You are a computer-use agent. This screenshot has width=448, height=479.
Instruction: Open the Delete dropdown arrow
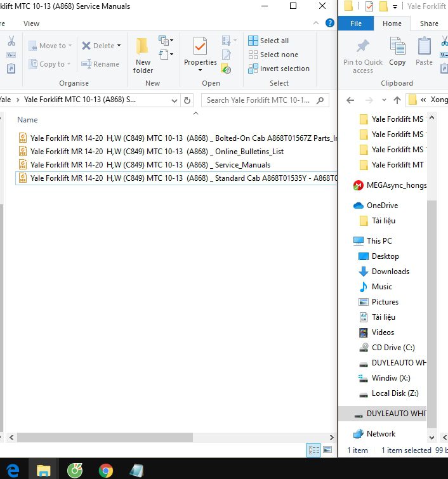click(119, 46)
